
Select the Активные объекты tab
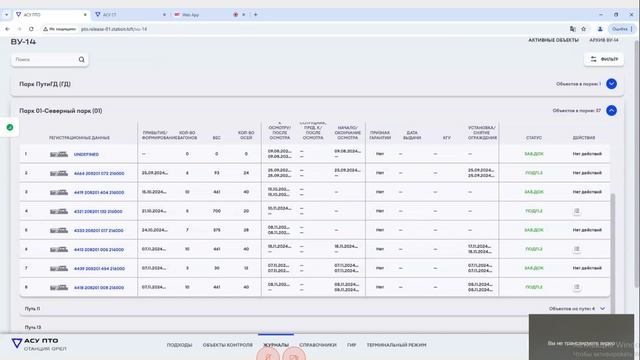[x=553, y=40]
